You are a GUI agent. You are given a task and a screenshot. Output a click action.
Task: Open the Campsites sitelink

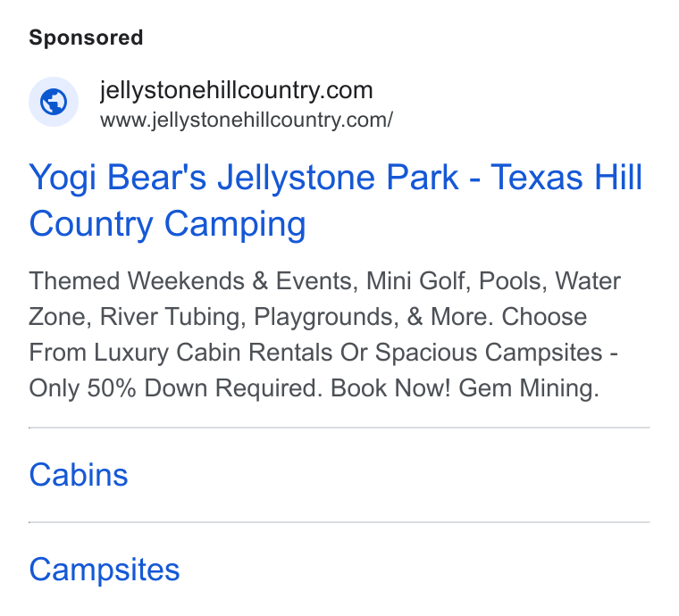click(x=105, y=570)
